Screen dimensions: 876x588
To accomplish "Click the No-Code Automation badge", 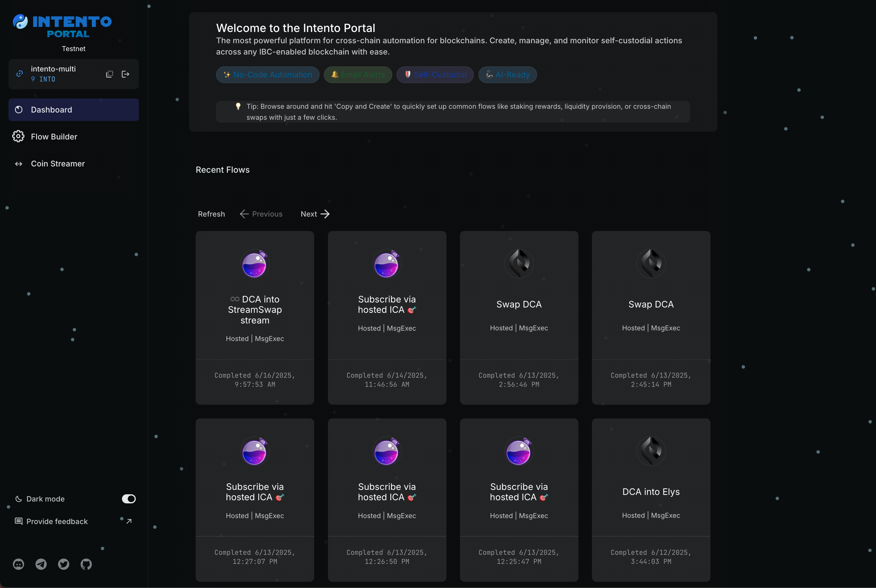I will [268, 75].
